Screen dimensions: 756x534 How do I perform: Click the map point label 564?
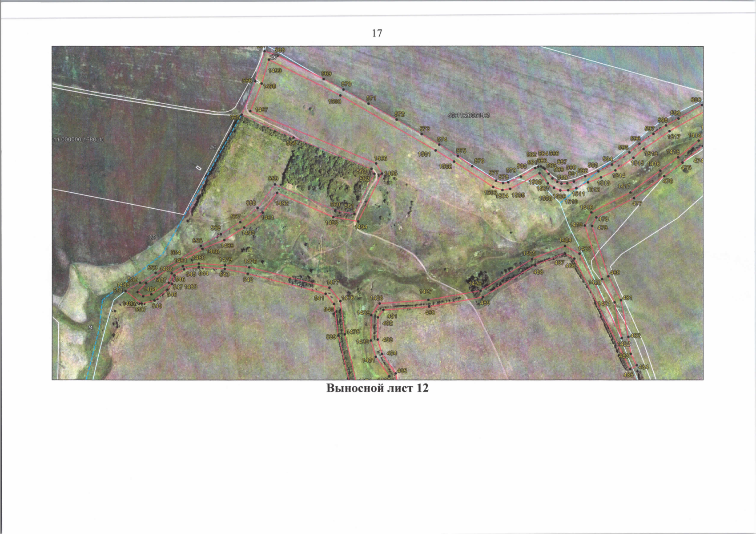coord(291,144)
